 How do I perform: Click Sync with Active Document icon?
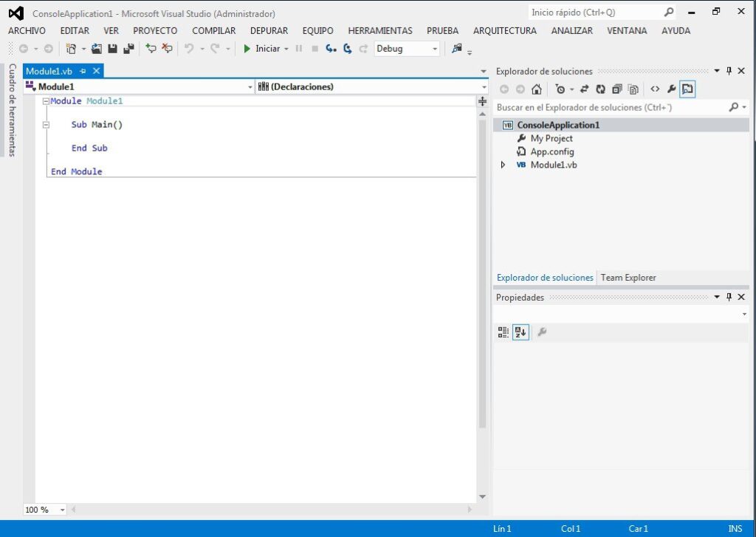[584, 89]
